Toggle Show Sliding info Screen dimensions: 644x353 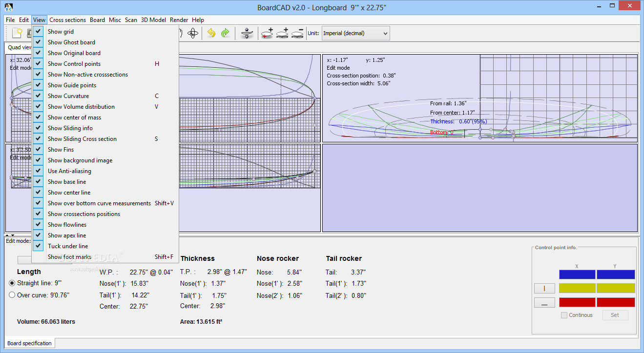tap(105, 128)
